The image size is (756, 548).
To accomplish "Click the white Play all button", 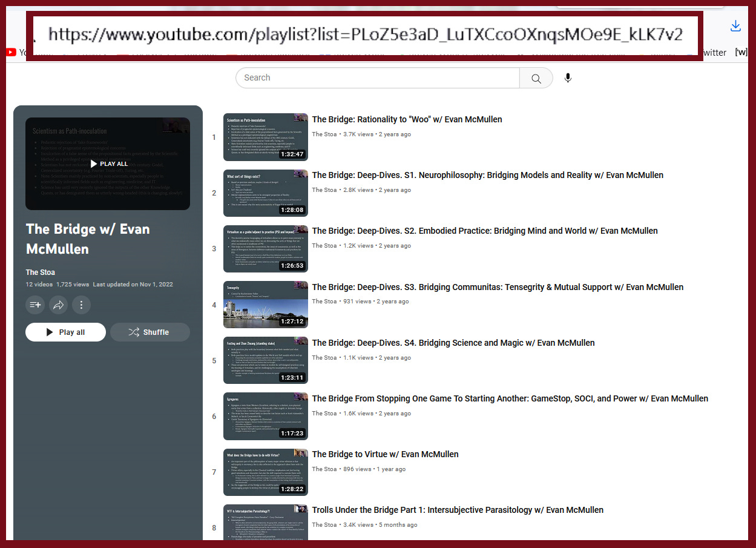I will (65, 332).
